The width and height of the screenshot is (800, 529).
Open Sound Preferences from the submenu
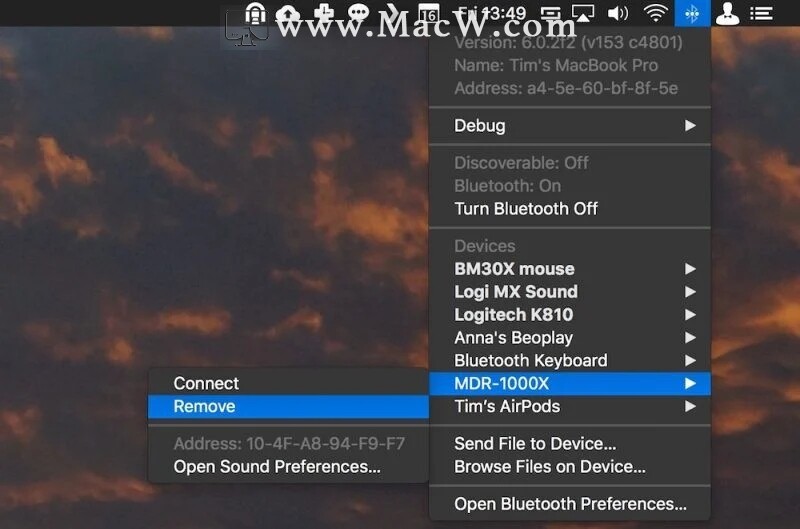(x=288, y=467)
